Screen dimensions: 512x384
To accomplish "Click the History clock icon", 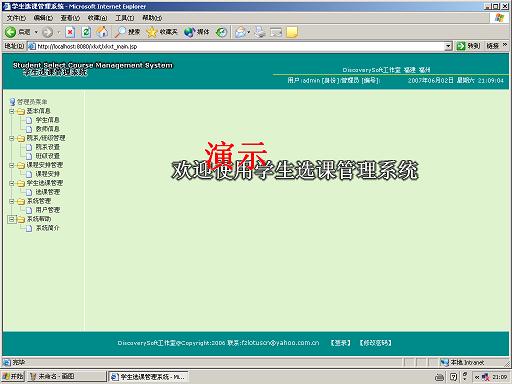I will 221,32.
